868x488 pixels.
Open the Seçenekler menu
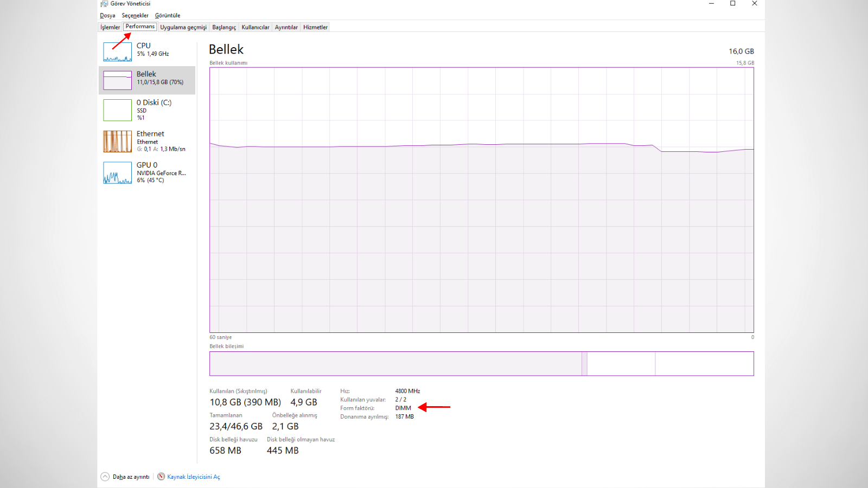coord(135,16)
